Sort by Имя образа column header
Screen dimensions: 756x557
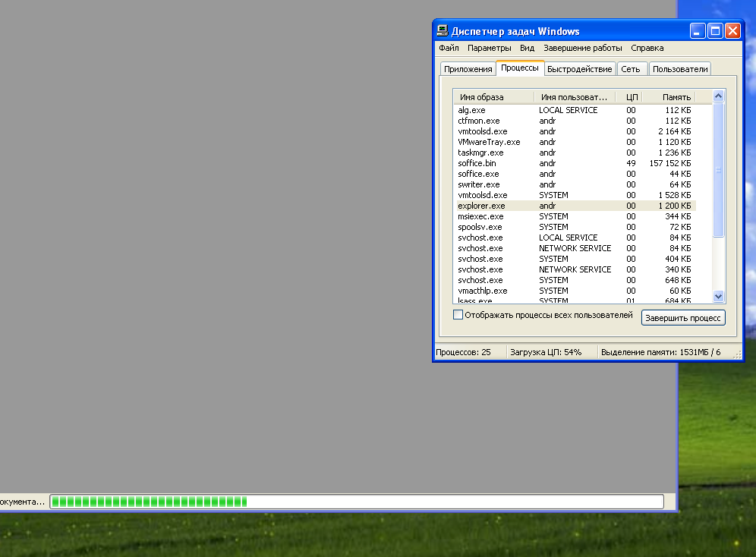pyautogui.click(x=493, y=97)
